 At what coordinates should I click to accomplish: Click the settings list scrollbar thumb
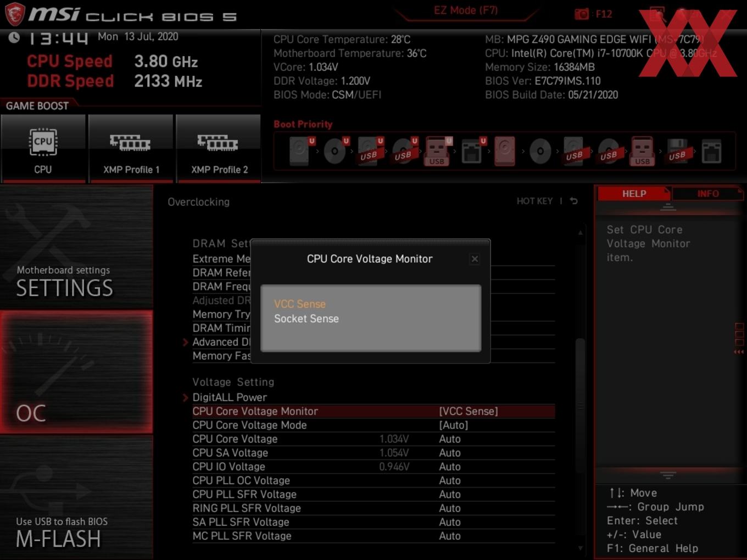pos(580,406)
